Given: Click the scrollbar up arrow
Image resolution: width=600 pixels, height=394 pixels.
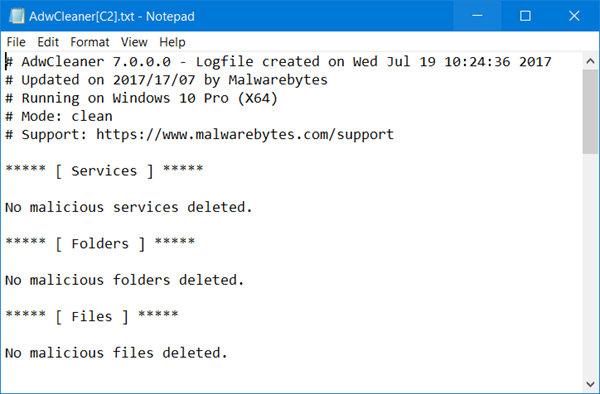Looking at the screenshot, I should pyautogui.click(x=590, y=61).
